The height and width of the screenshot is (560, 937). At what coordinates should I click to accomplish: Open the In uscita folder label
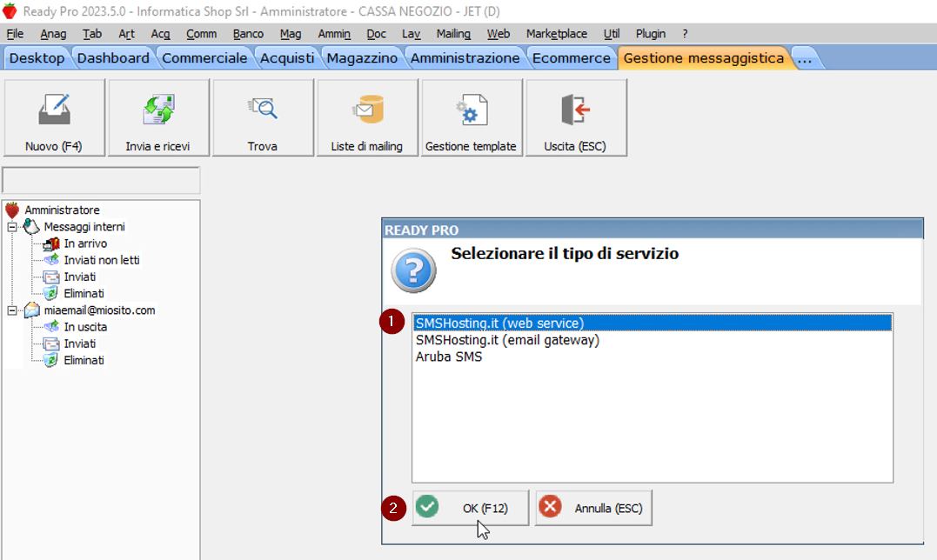coord(85,327)
